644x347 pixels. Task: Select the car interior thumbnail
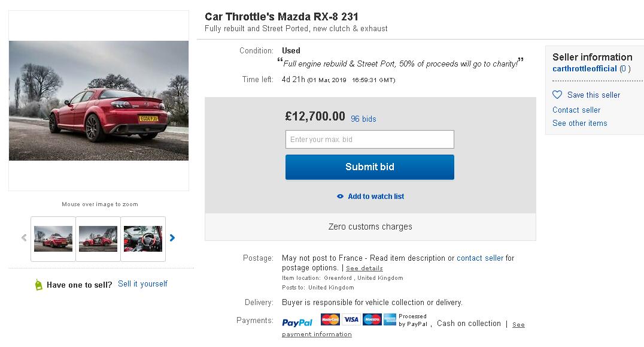[x=143, y=239]
